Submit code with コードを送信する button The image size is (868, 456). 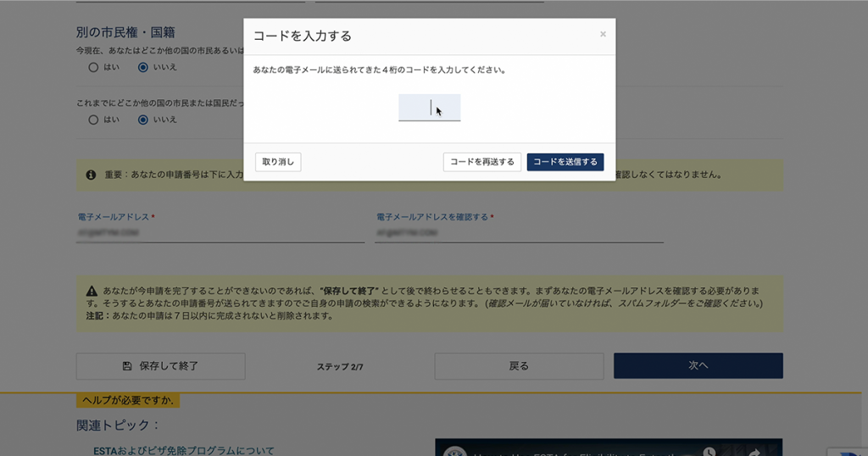(x=565, y=162)
